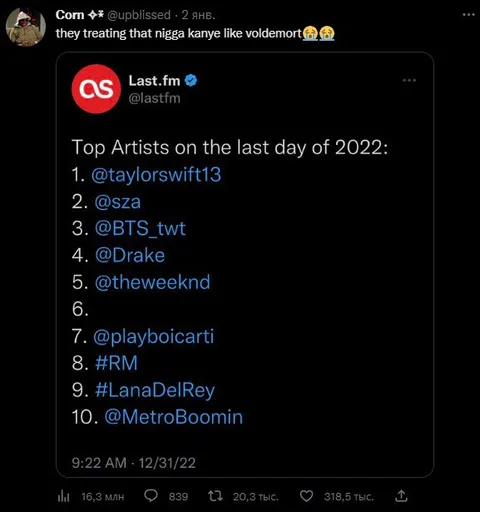Screen dimensions: 480x512
Task: Open Corn's profile picture
Action: [26, 27]
